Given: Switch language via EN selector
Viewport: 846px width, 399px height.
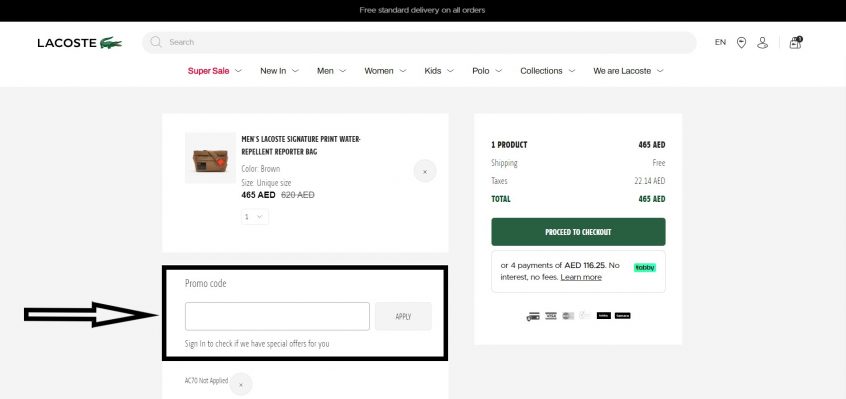Looking at the screenshot, I should click(x=720, y=42).
